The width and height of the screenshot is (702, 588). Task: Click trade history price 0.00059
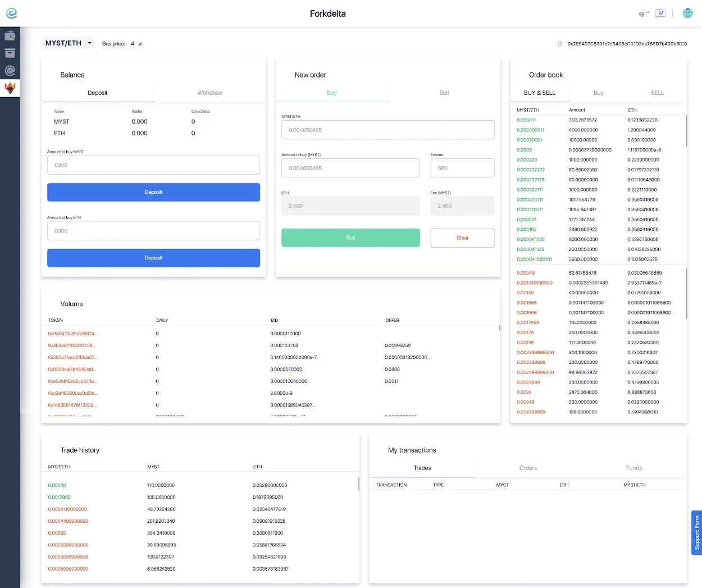[57, 533]
